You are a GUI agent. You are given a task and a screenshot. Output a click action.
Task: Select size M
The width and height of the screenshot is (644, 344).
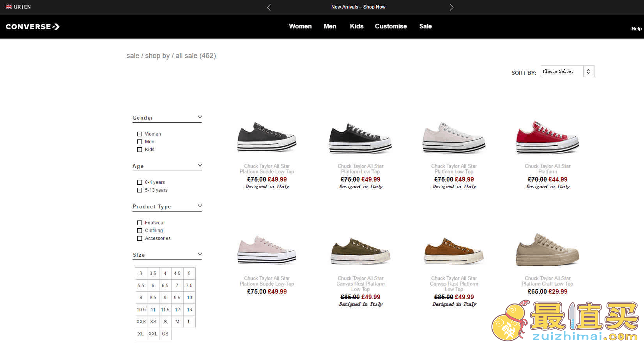coord(177,322)
